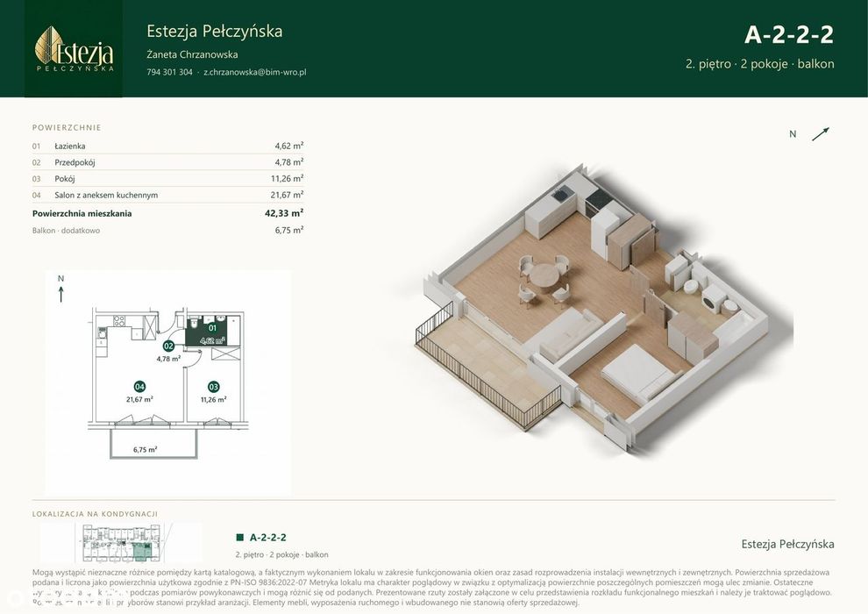Select room marker 02 on the floor plan
Screen dimensions: 868x614
pos(168,346)
